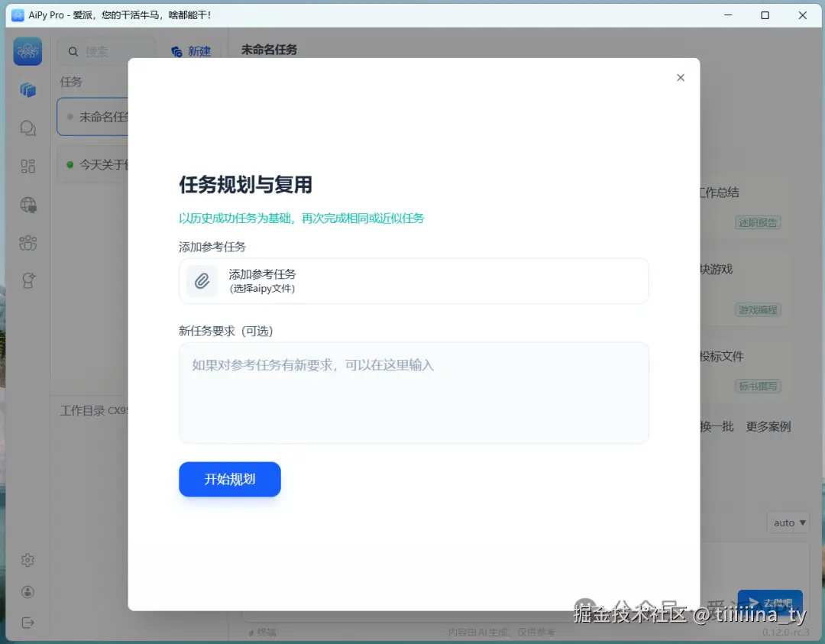This screenshot has height=644, width=825.
Task: Open the 更多案例 more cases link
Action: [x=767, y=426]
